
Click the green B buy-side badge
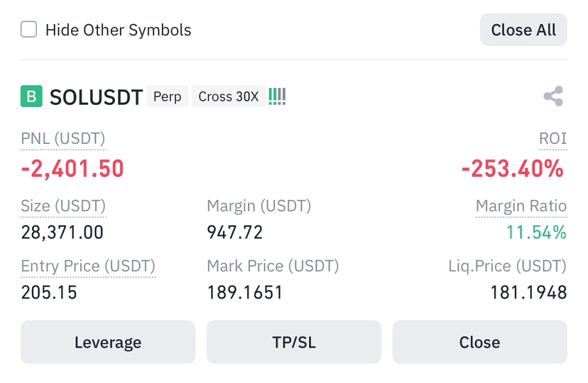coord(31,96)
